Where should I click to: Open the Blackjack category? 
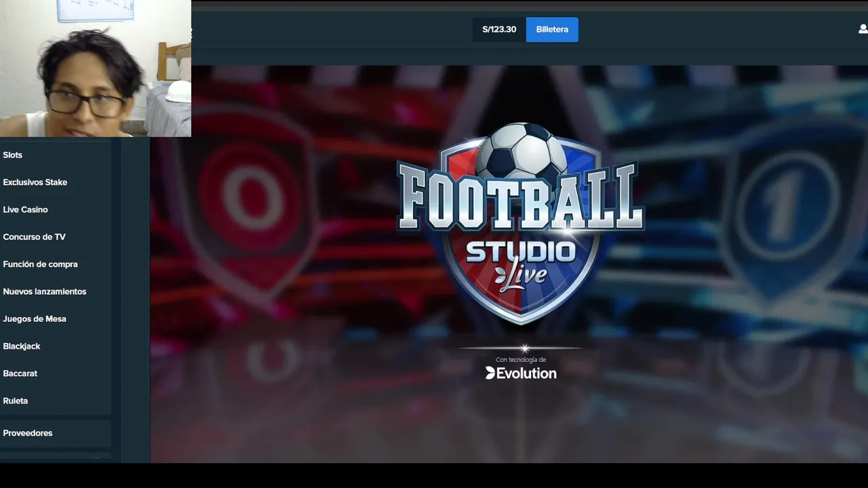[21, 346]
